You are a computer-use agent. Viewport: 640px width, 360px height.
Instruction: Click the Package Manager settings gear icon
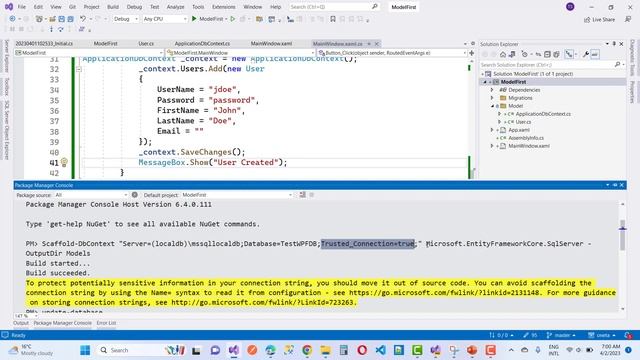pyautogui.click(x=135, y=195)
